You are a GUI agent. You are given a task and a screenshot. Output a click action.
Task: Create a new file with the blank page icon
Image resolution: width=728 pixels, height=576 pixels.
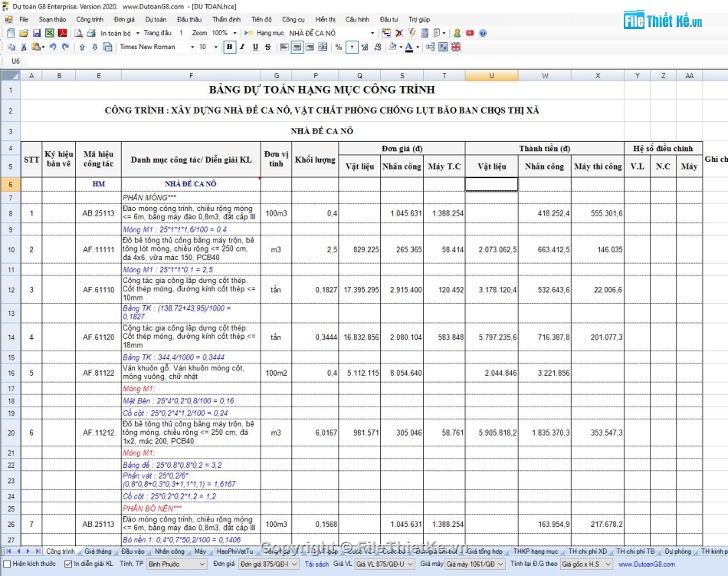point(11,33)
